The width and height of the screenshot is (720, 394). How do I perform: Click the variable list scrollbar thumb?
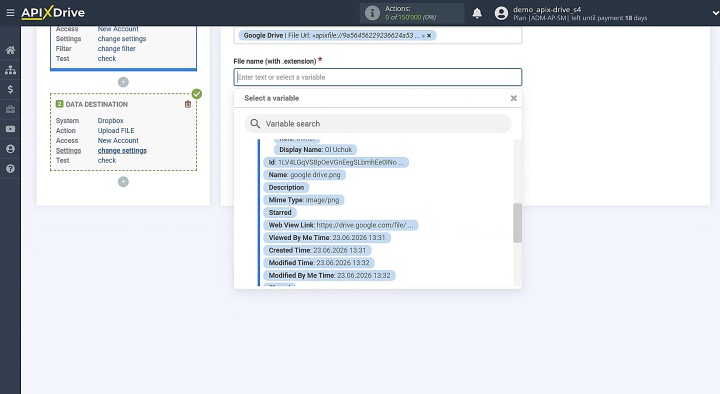(x=517, y=223)
